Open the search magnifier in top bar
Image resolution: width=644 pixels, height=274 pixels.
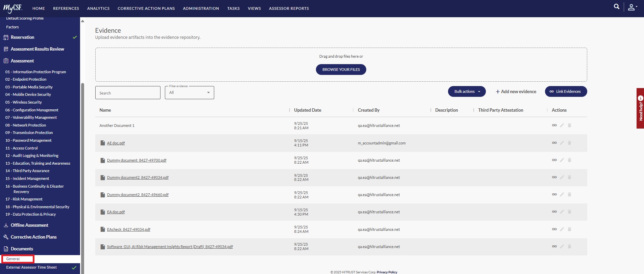click(617, 6)
